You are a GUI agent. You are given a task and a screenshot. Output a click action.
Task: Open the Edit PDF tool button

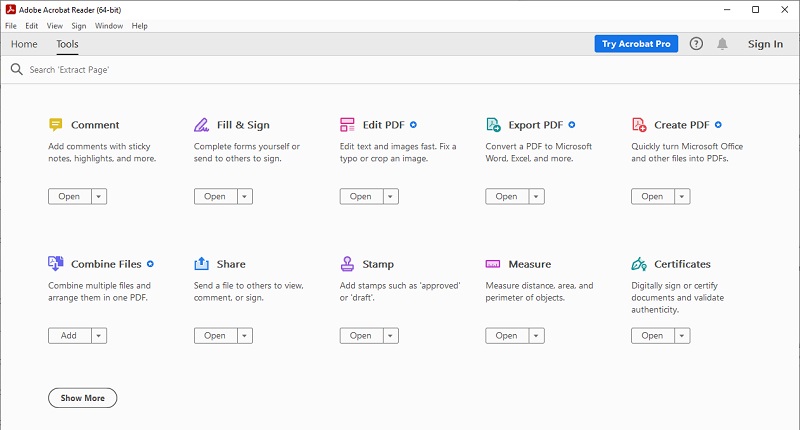[x=362, y=196]
